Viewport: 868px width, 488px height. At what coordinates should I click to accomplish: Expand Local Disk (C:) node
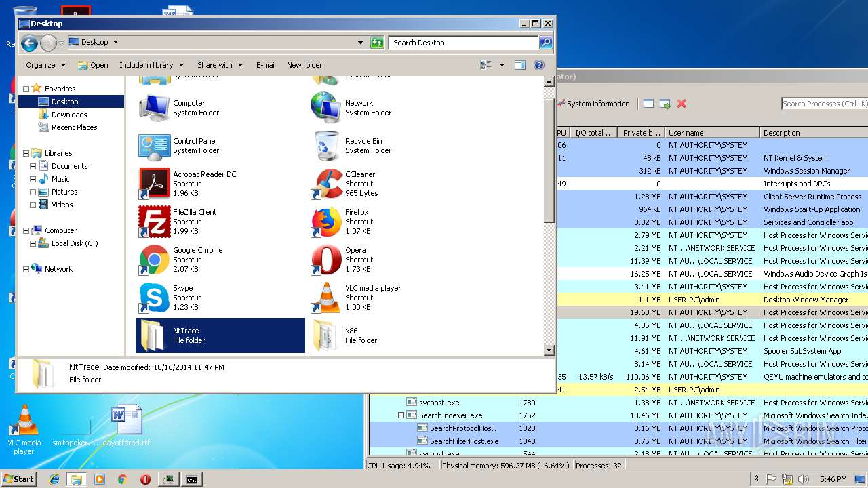click(x=33, y=243)
